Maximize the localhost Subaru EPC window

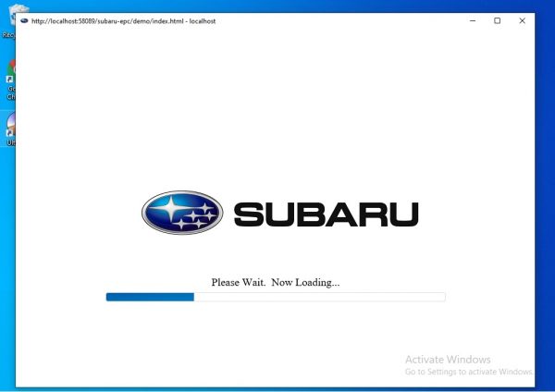click(x=498, y=21)
